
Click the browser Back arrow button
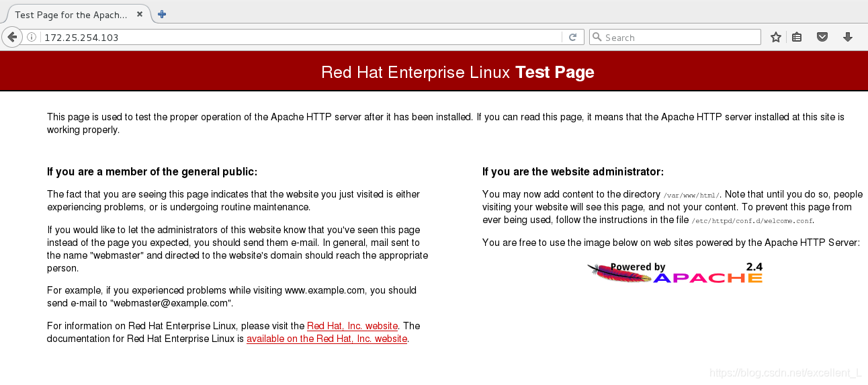click(11, 37)
